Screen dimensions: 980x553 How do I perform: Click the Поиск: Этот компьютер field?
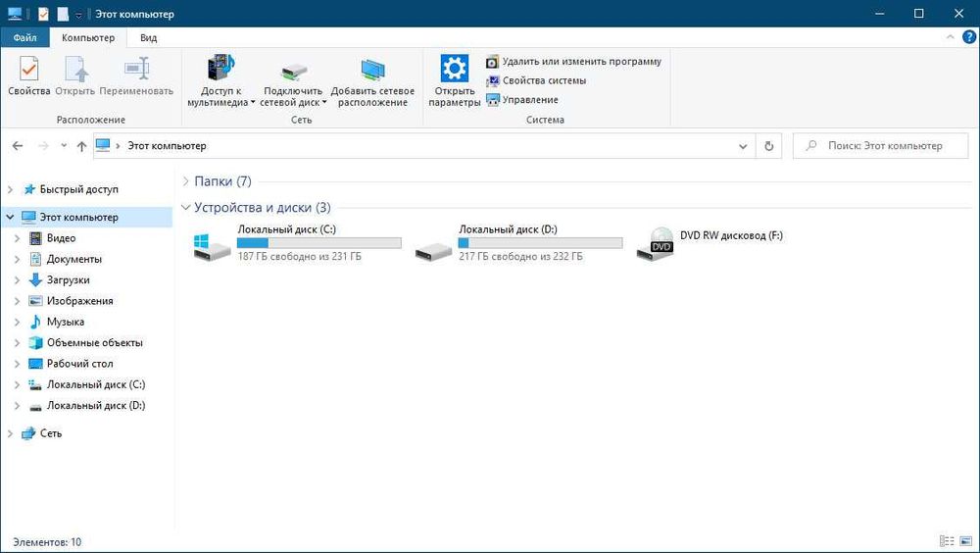click(x=881, y=146)
